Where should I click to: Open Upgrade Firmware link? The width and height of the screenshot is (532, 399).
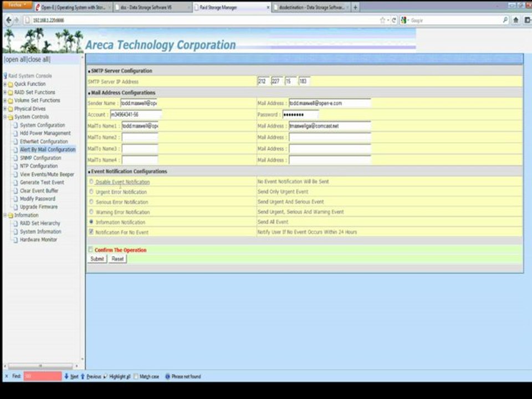coord(39,207)
